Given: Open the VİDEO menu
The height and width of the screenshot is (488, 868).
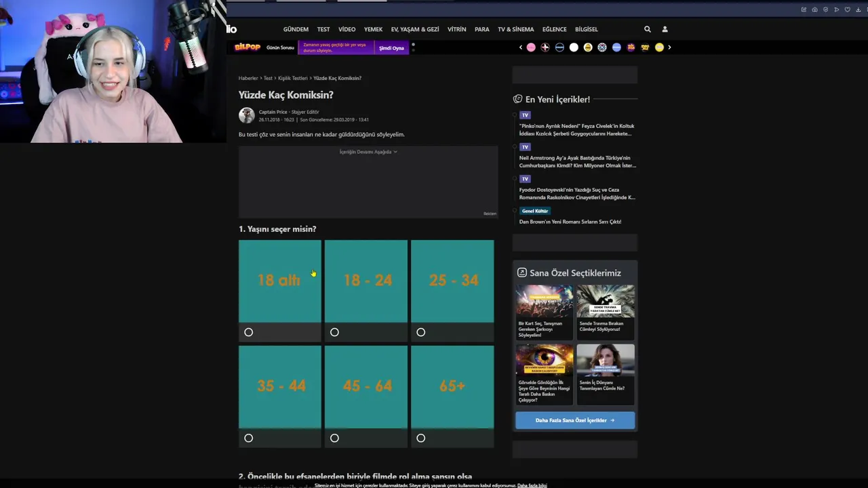Looking at the screenshot, I should point(347,29).
